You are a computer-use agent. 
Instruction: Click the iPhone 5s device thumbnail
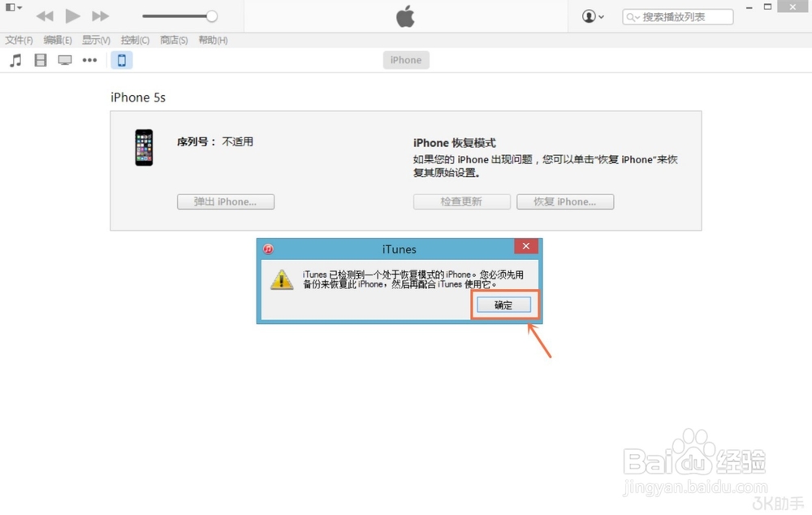[x=144, y=148]
